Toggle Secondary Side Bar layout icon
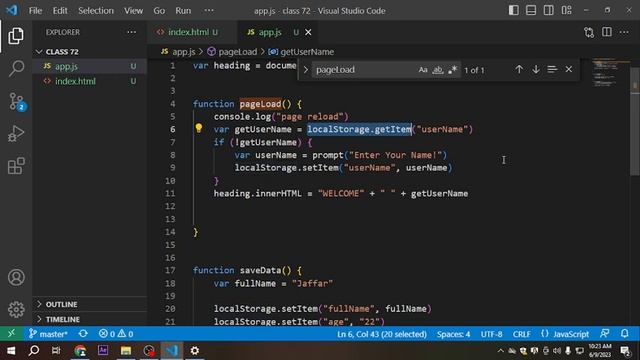 549,10
